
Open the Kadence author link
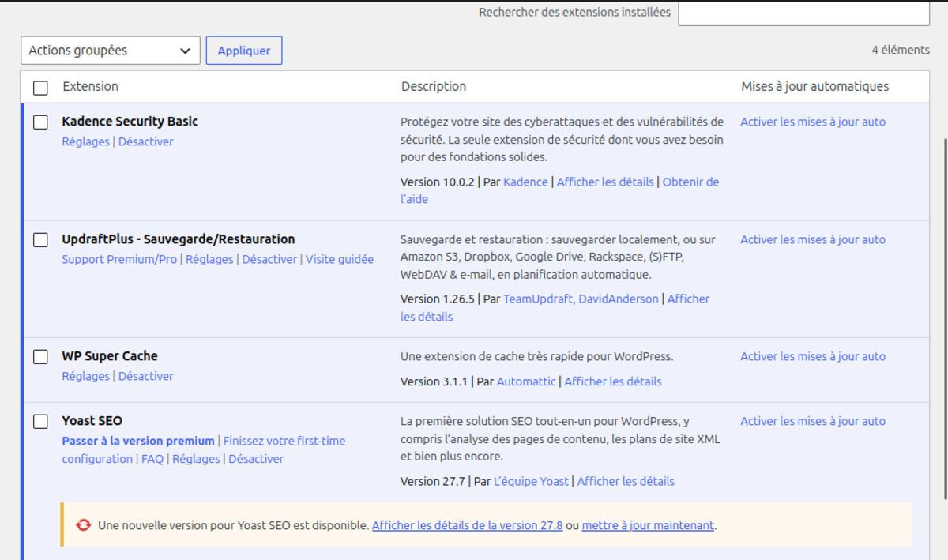(525, 182)
